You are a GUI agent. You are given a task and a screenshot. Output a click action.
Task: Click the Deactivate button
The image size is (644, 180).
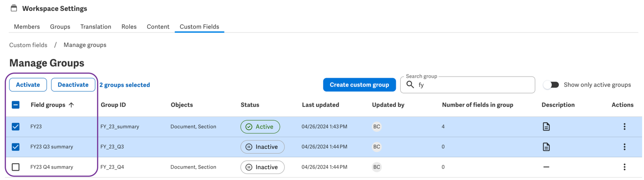73,85
